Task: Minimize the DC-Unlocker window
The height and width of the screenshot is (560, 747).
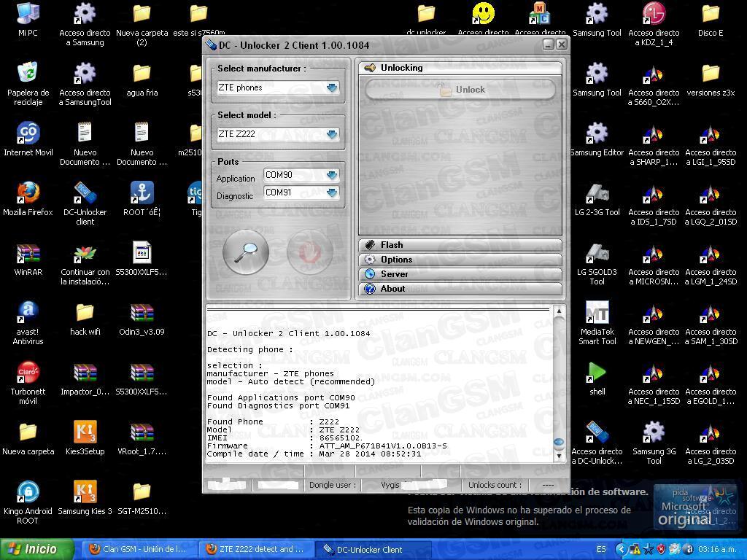Action: [x=549, y=44]
